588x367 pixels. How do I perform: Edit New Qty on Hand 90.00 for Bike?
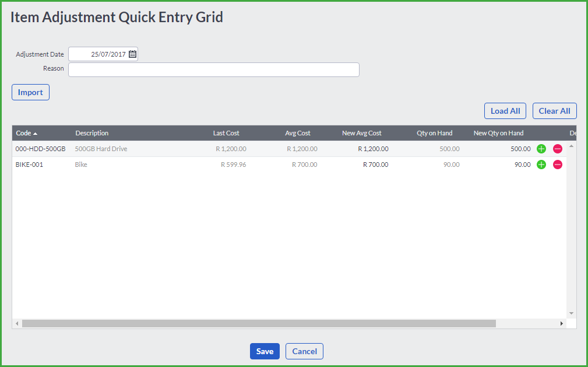[522, 165]
